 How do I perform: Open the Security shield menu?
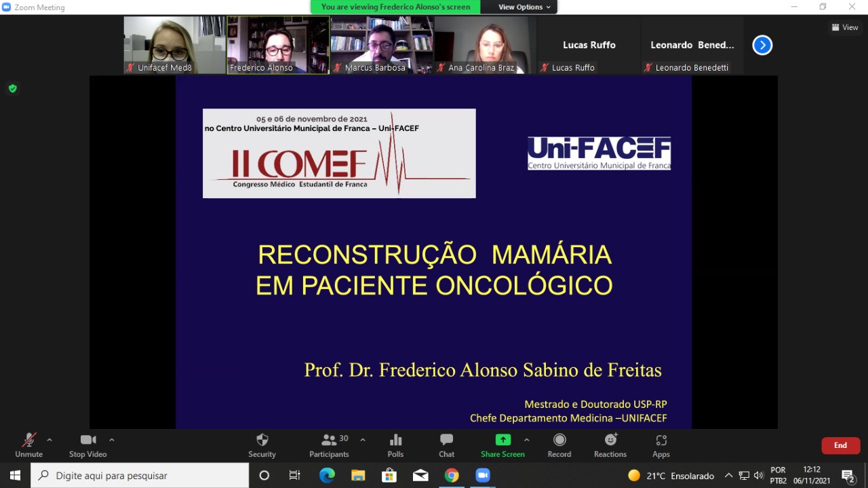262,446
